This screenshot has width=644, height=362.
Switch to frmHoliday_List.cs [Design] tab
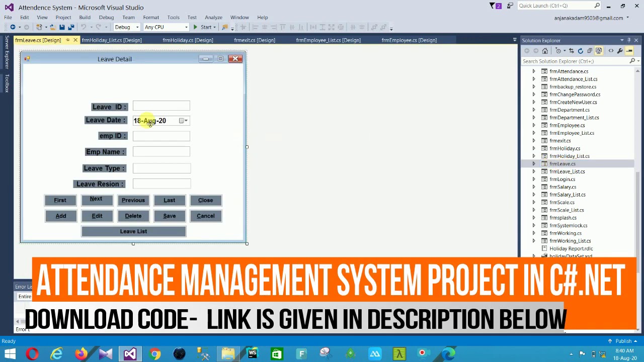click(x=112, y=40)
